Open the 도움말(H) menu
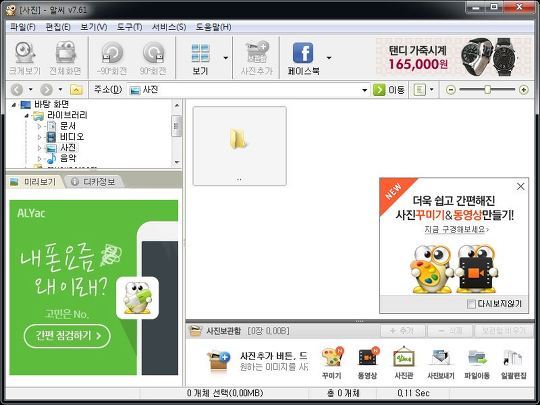The image size is (540, 405). 214,27
